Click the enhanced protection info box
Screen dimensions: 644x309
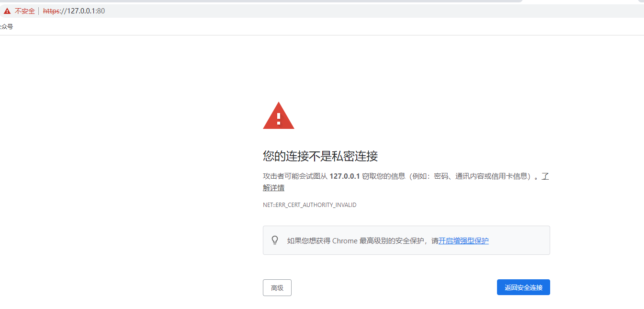pos(406,240)
